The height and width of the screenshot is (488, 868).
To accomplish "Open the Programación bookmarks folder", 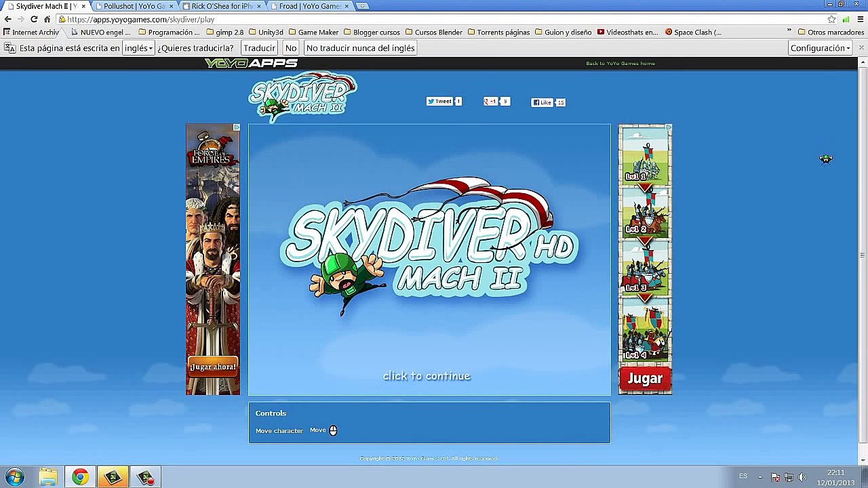I will pyautogui.click(x=169, y=32).
